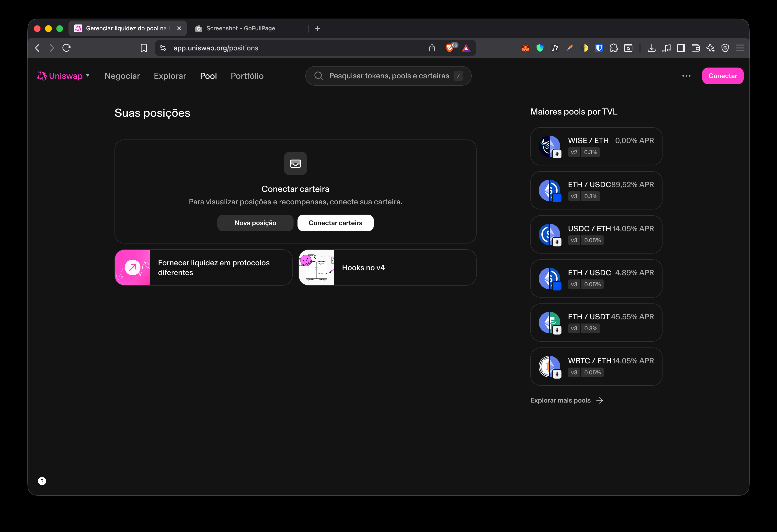Open the Leo AI sparkle icon
777x532 pixels.
coord(710,48)
